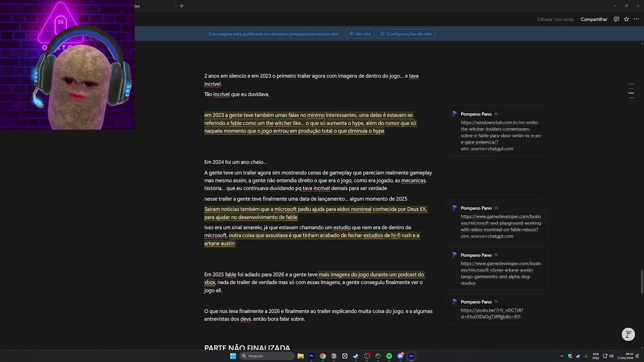
Task: Open File Explorer from the taskbar
Action: click(x=300, y=356)
